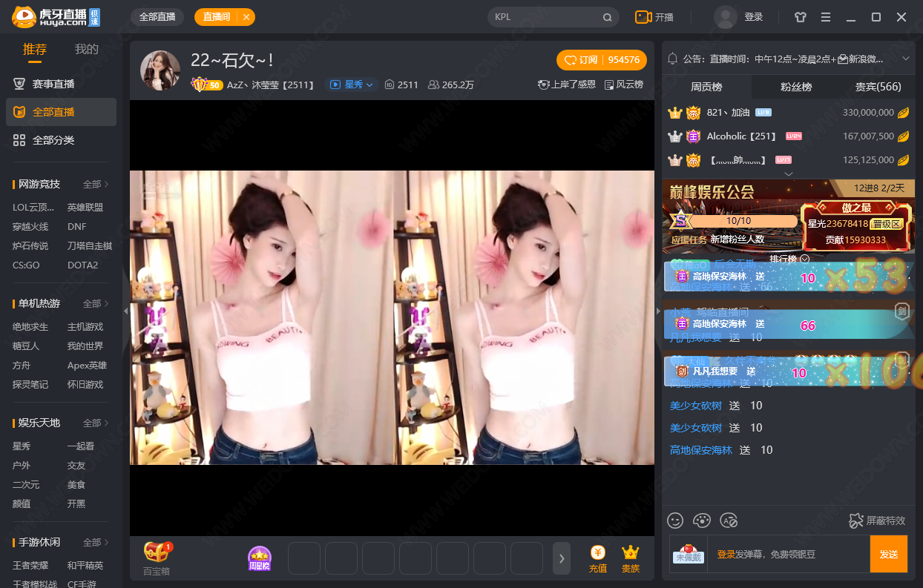
Task: Click user Alcoholic【251】 in ranking
Action: click(742, 136)
